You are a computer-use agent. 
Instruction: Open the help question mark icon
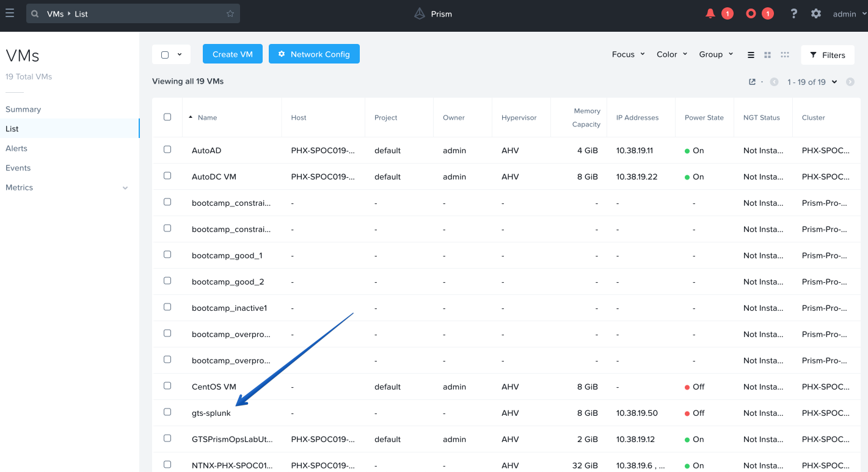[793, 13]
